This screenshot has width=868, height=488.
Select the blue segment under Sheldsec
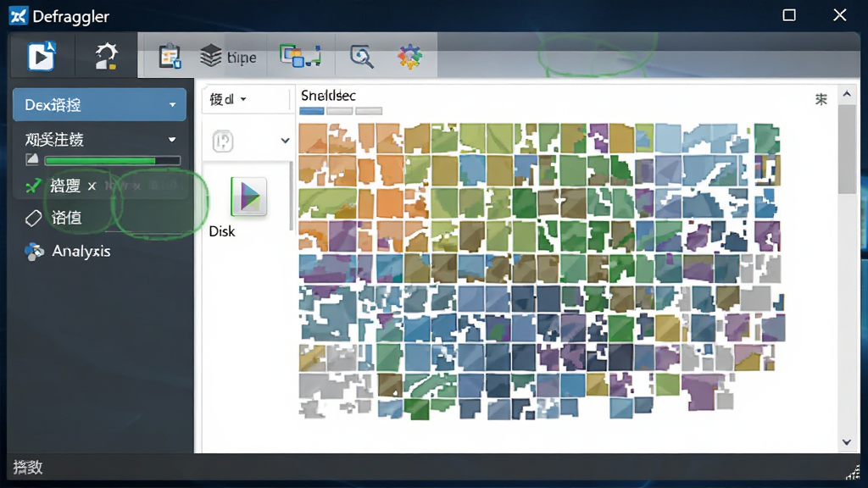click(312, 111)
